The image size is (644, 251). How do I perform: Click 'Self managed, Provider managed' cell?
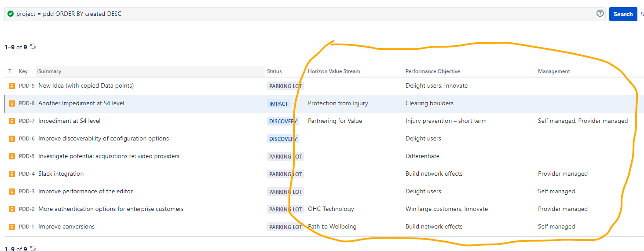coord(583,121)
